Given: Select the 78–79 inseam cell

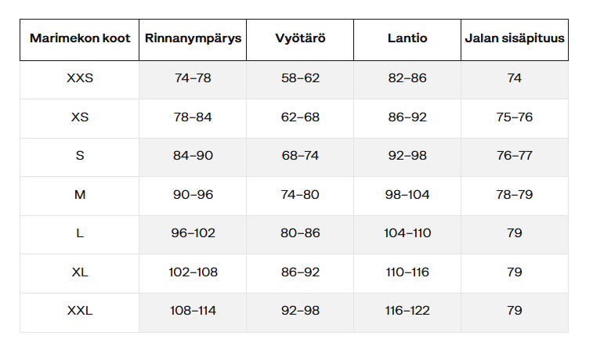Looking at the screenshot, I should (514, 194).
